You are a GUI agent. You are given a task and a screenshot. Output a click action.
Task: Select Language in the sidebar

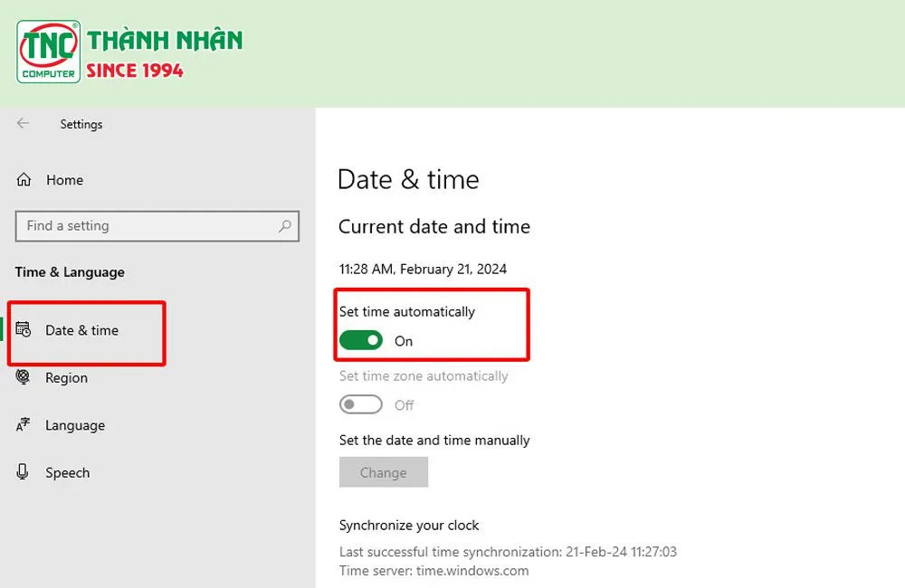[75, 425]
